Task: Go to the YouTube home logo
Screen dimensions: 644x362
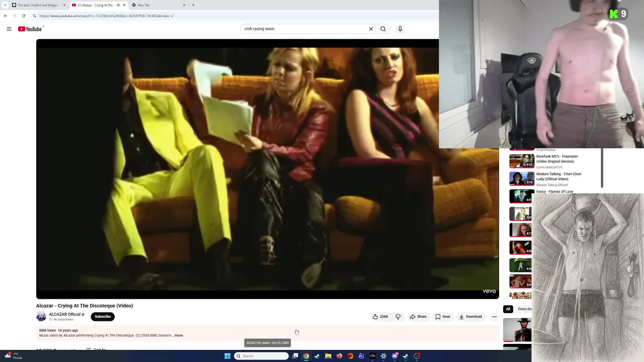Action: point(30,29)
